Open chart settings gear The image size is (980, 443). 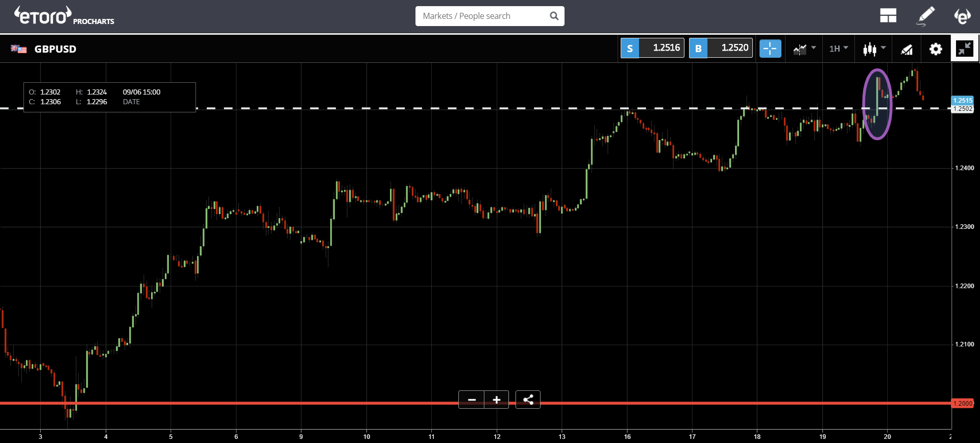(x=936, y=49)
